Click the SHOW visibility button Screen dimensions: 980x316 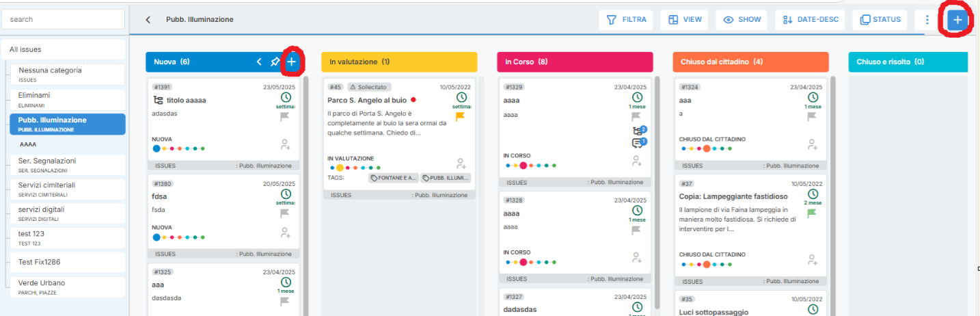click(741, 20)
